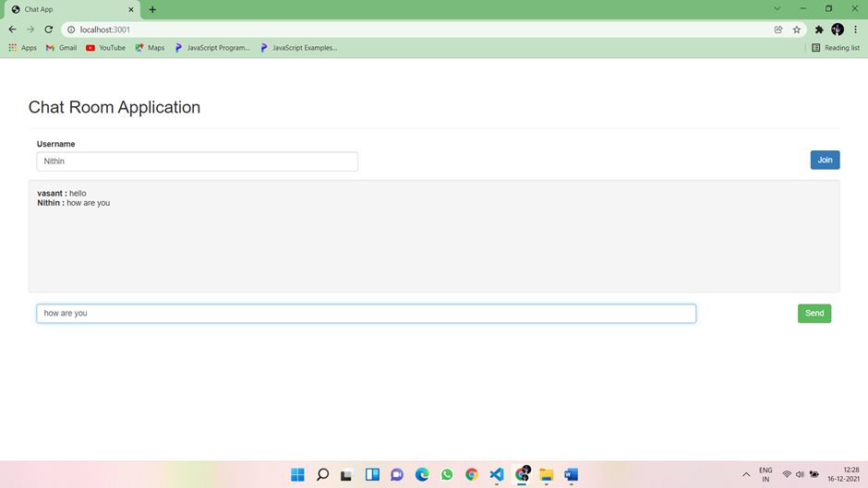Expand the tab search dropdown

click(778, 9)
